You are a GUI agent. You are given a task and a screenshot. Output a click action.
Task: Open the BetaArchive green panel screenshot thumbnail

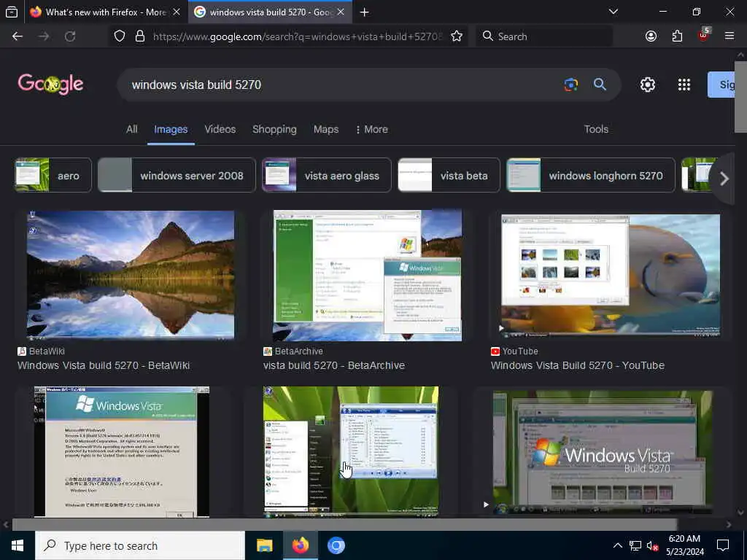(x=368, y=275)
